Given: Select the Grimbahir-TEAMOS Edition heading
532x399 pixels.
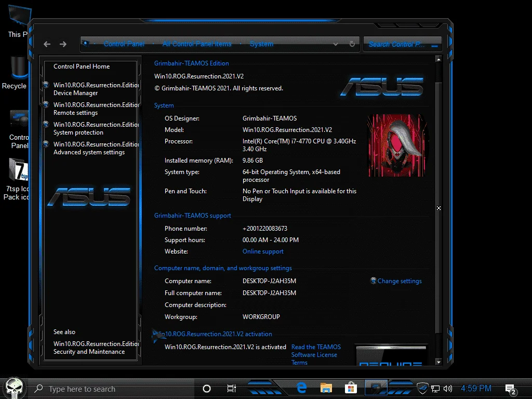Looking at the screenshot, I should tap(191, 63).
